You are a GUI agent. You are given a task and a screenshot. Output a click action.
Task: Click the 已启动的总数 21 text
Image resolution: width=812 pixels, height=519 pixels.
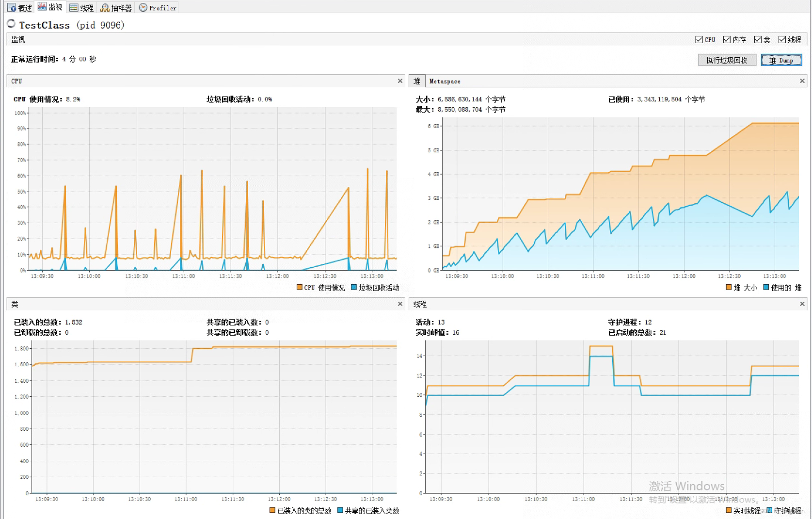637,332
